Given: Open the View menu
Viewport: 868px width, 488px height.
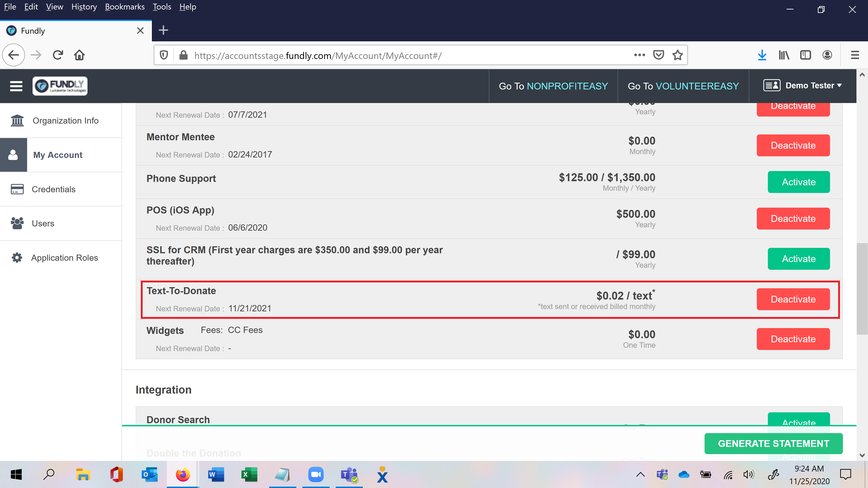Looking at the screenshot, I should 54,7.
